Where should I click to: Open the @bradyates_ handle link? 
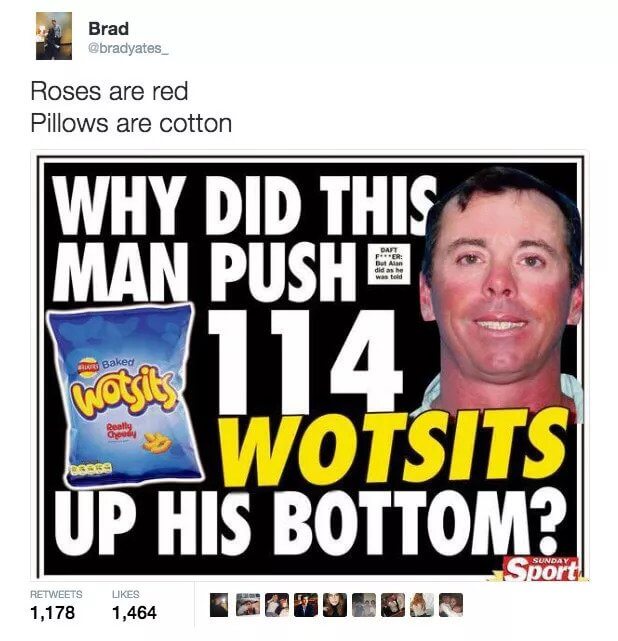(128, 48)
